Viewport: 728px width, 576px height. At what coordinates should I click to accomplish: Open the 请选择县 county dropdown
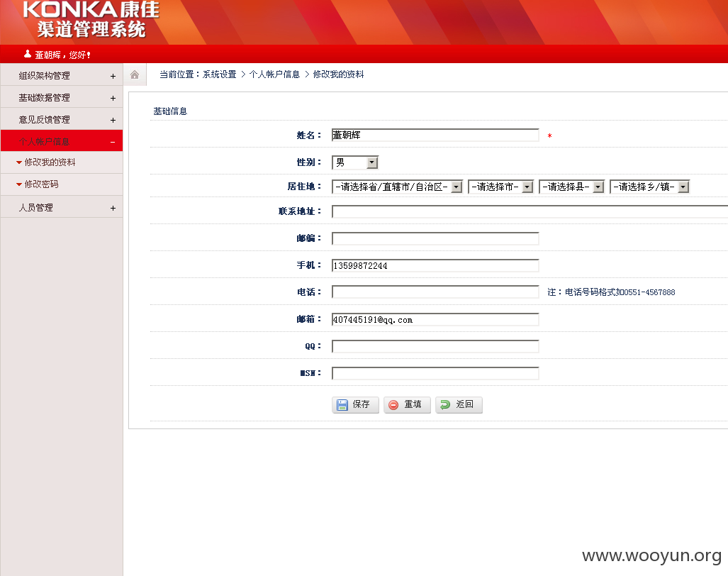571,187
